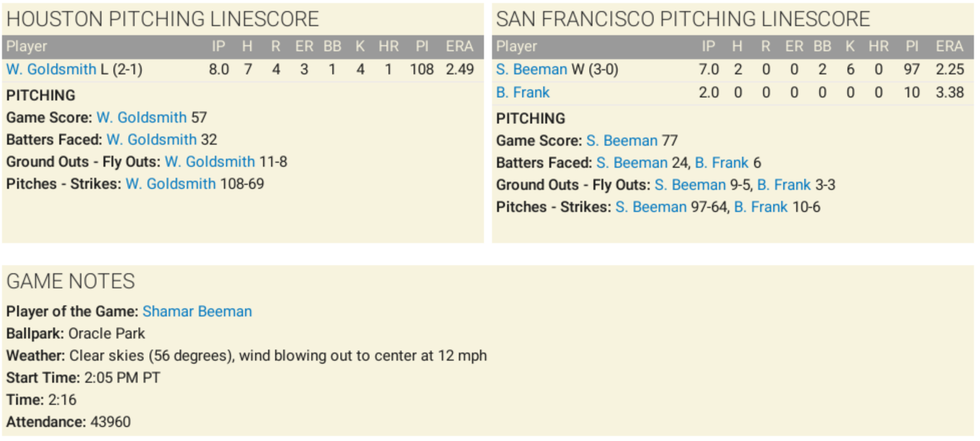Select W. Goldsmith link in Ground Outs line
This screenshot has height=441, width=980.
209,162
